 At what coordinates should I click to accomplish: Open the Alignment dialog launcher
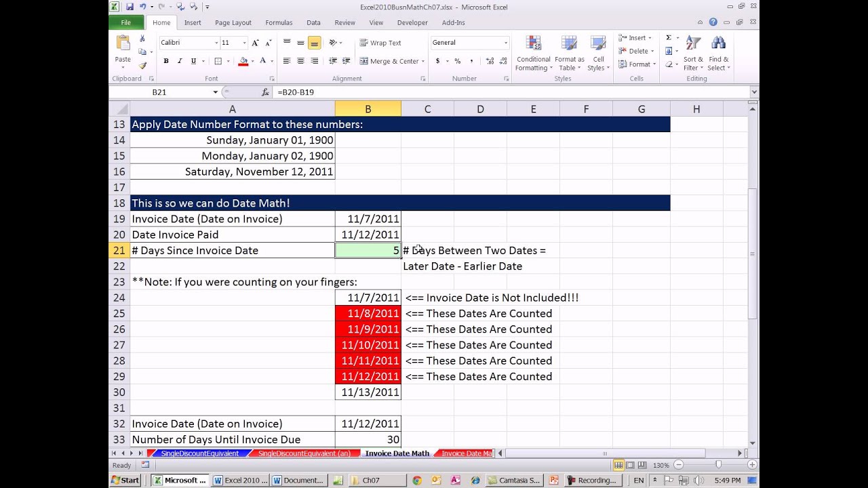(422, 79)
